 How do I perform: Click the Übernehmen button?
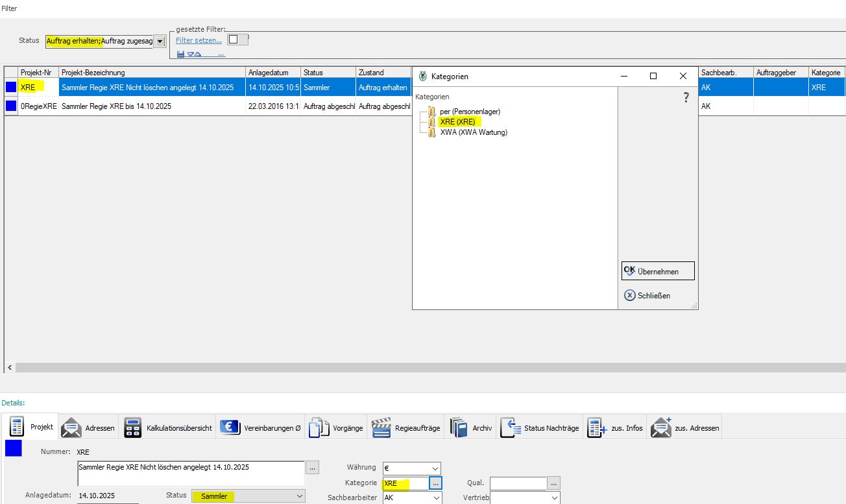coord(658,271)
